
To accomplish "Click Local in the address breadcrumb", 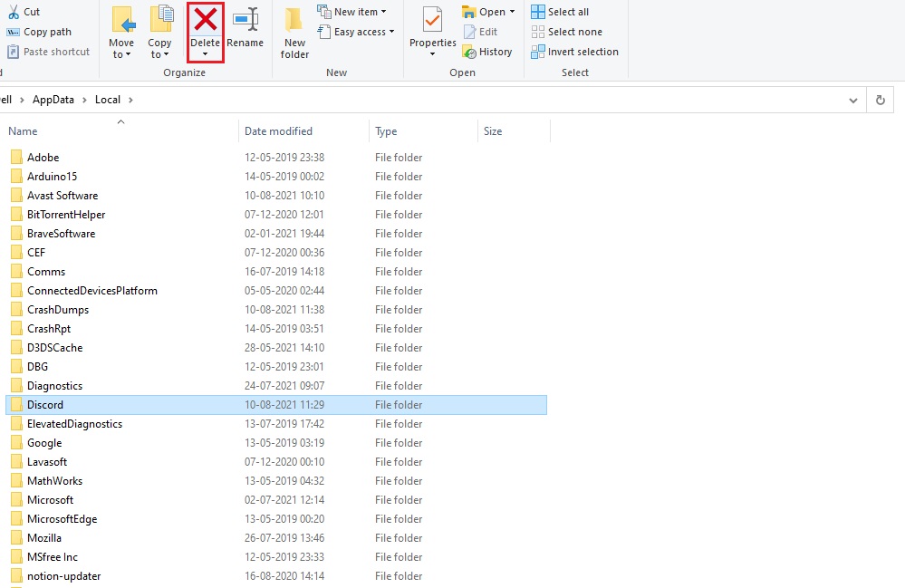I will click(108, 100).
